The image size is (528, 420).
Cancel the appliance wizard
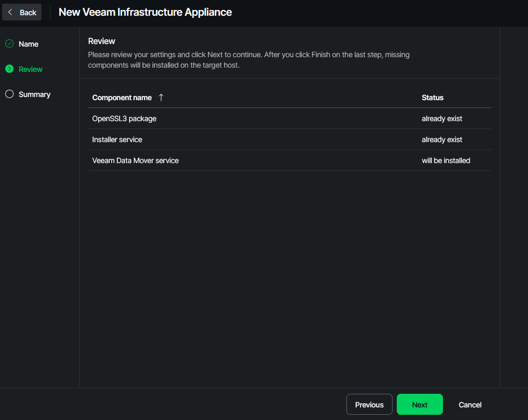[470, 405]
